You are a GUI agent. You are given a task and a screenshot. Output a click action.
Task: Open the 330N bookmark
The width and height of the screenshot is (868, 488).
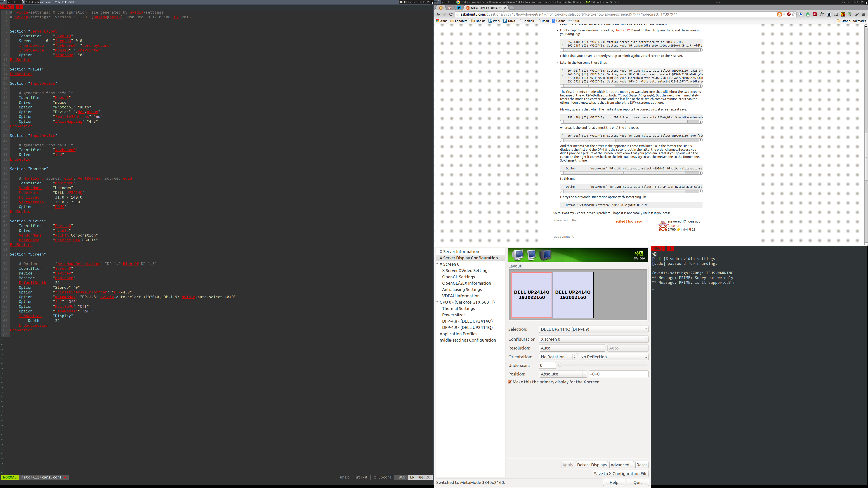tap(575, 21)
